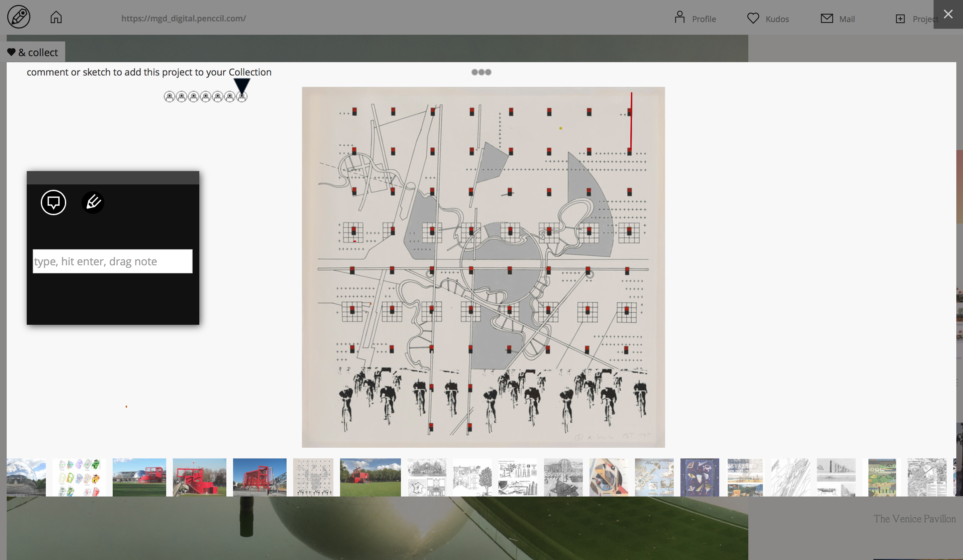963x560 pixels.
Task: Open the Mail envelope icon
Action: [x=827, y=18]
